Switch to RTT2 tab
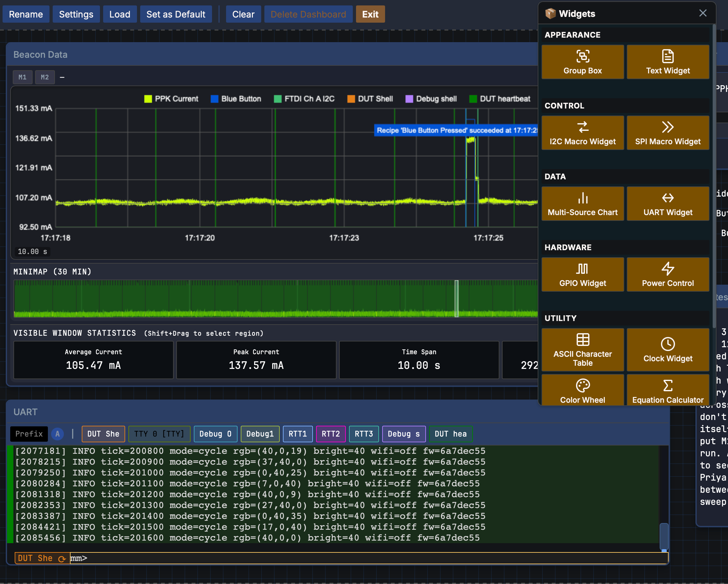The image size is (728, 584). click(x=330, y=434)
